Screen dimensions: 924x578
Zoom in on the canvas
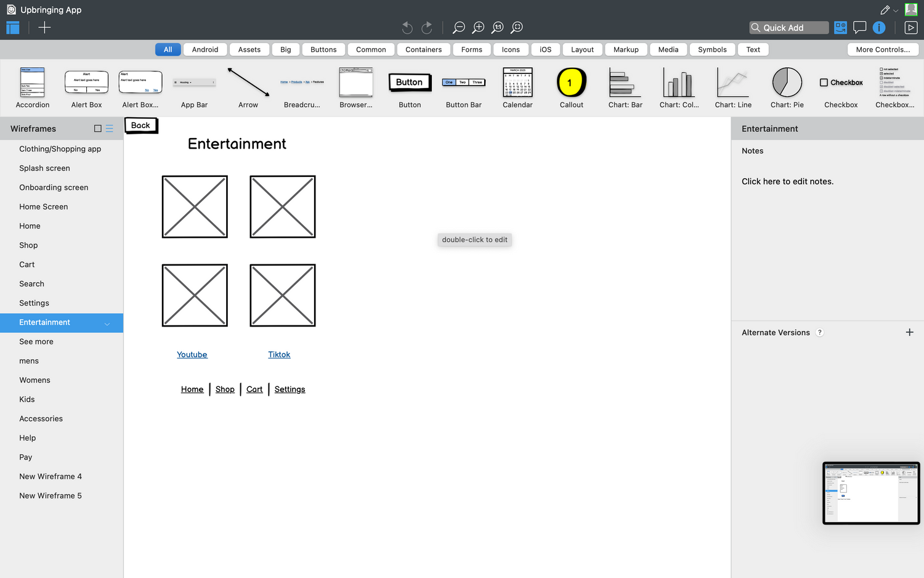pos(478,27)
